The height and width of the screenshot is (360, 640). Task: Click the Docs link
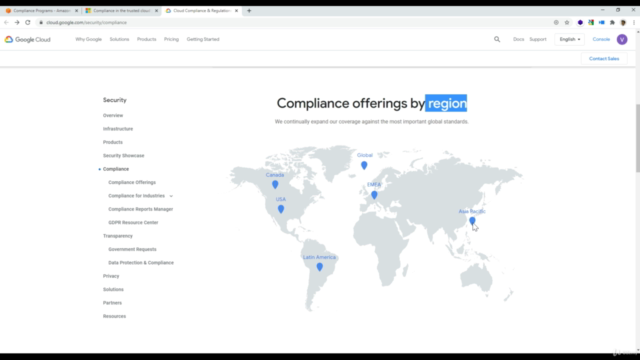pos(518,39)
